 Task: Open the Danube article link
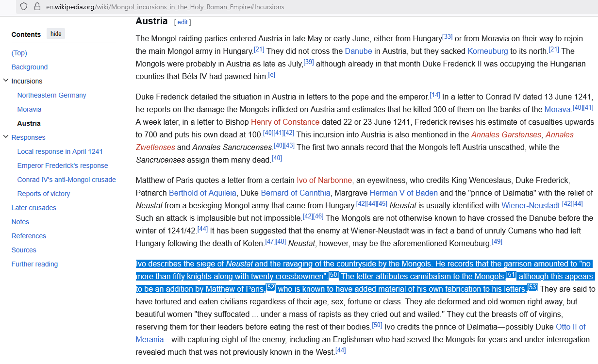[x=358, y=51]
